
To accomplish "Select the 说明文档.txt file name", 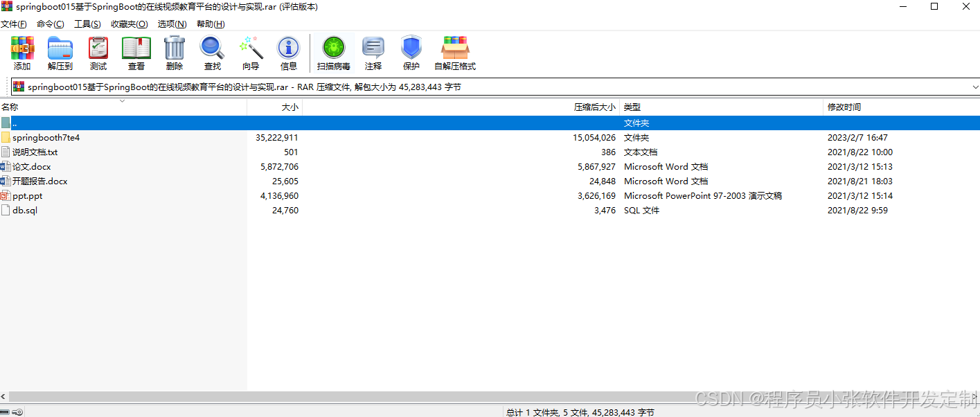I will pos(35,152).
